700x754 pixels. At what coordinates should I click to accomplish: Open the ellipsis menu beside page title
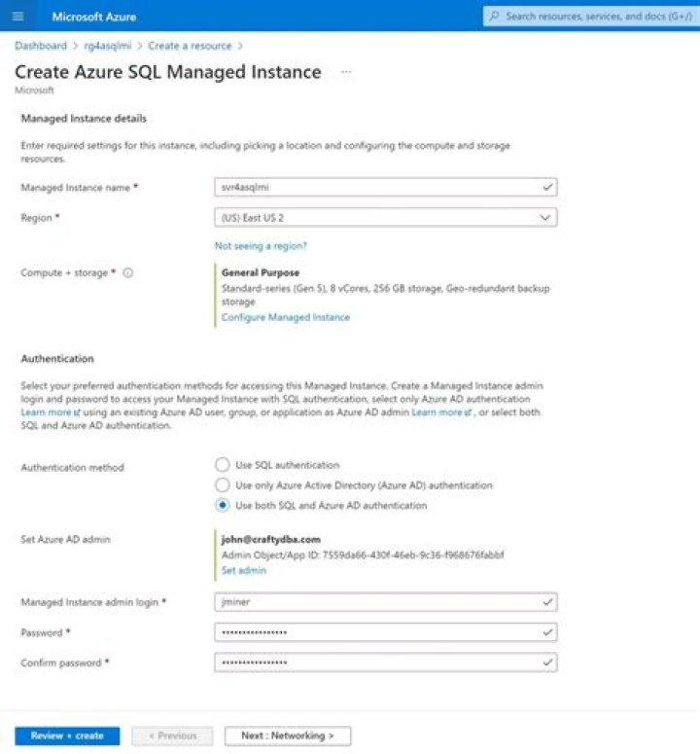pos(345,73)
